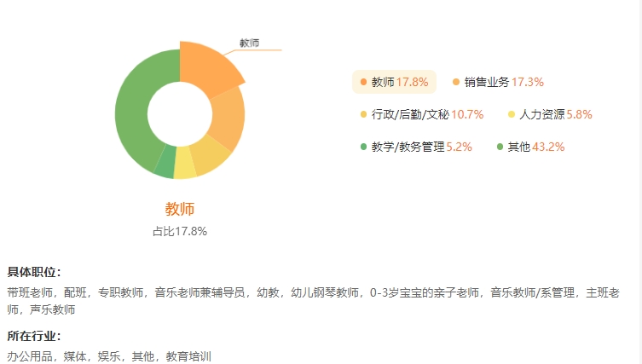Click the green legend dot for 教学/教务管理

tap(363, 147)
